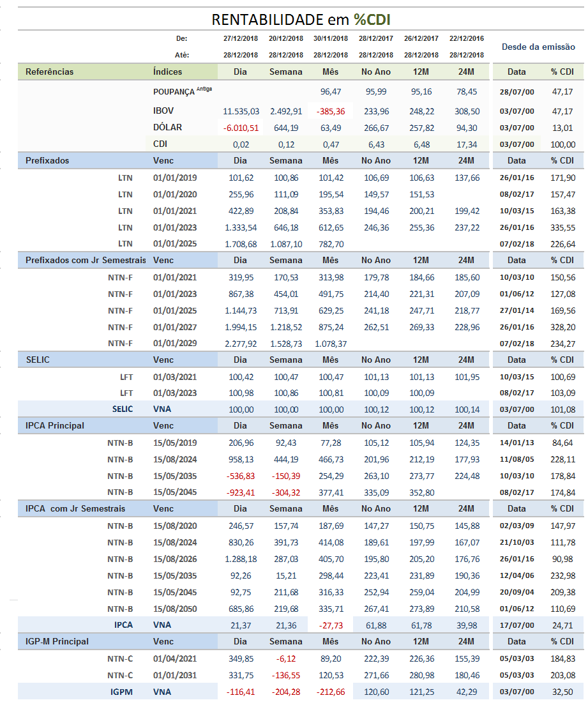Click the IGPM VNA row label
Screen dimensions: 588x707
click(x=122, y=692)
